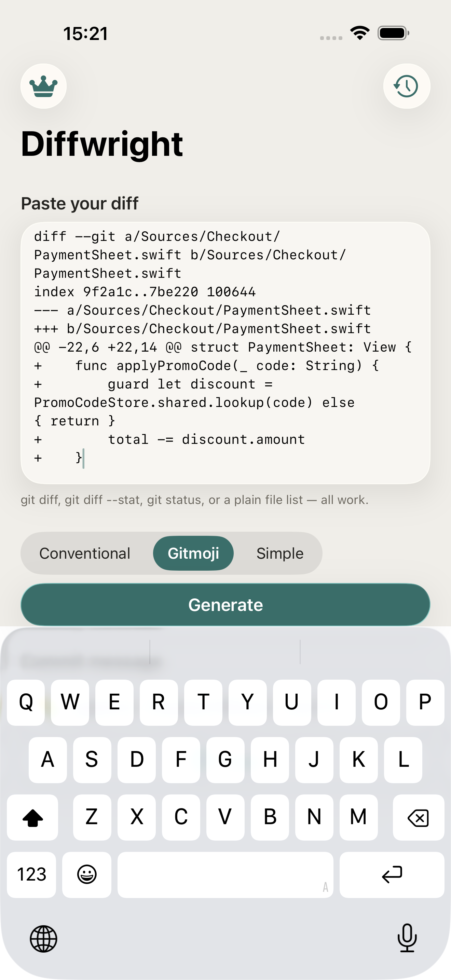
Task: Tap the M key
Action: (359, 817)
